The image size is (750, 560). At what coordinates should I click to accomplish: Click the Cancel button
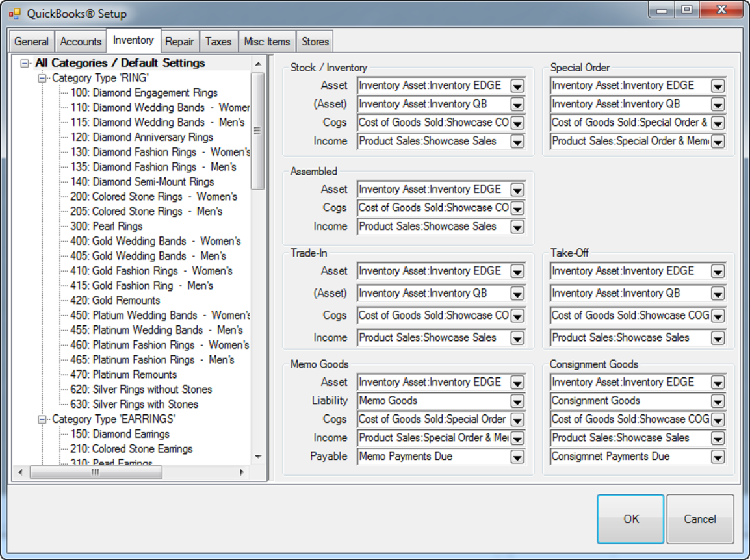click(x=700, y=518)
